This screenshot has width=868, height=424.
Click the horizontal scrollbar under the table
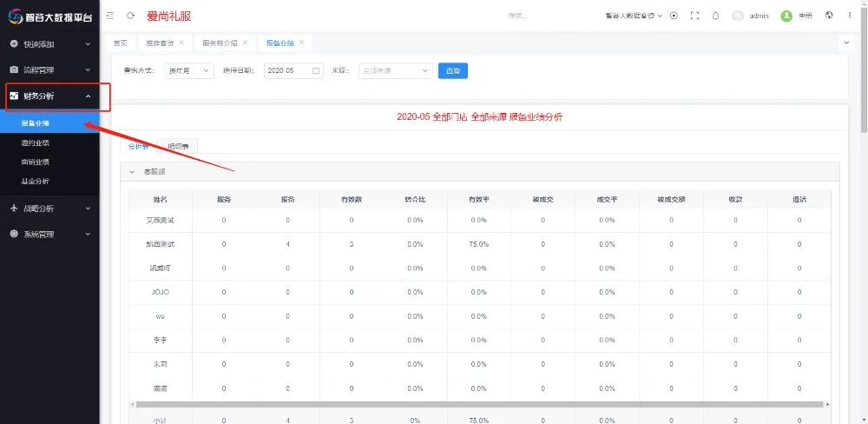477,404
